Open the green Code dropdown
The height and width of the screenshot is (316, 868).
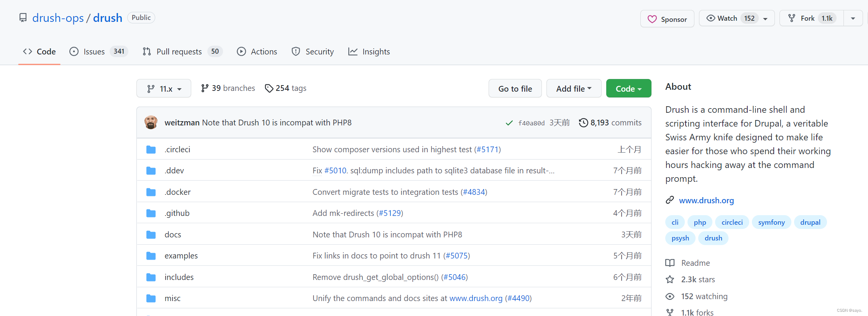point(628,89)
